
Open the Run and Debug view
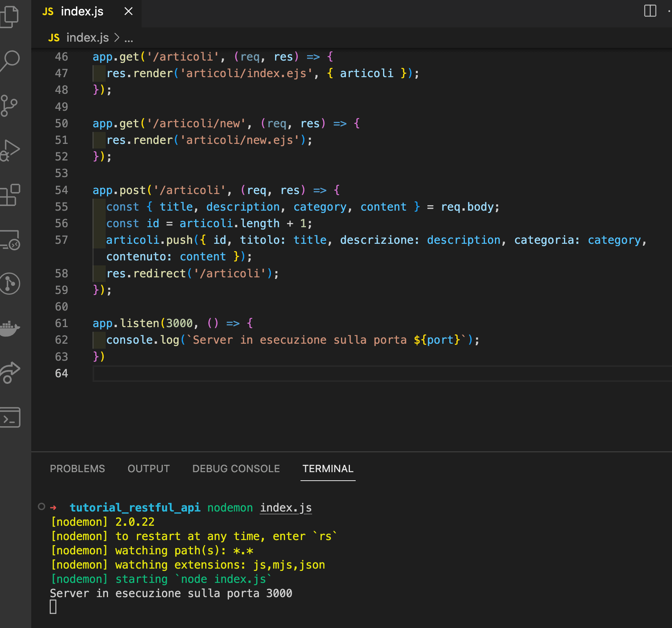point(10,151)
